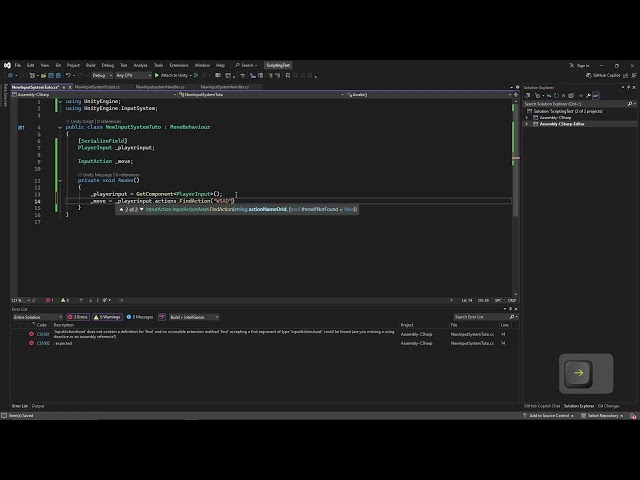Click the Collapse All icon in Solution Explorer
Image resolution: width=640 pixels, height=480 pixels.
click(564, 96)
